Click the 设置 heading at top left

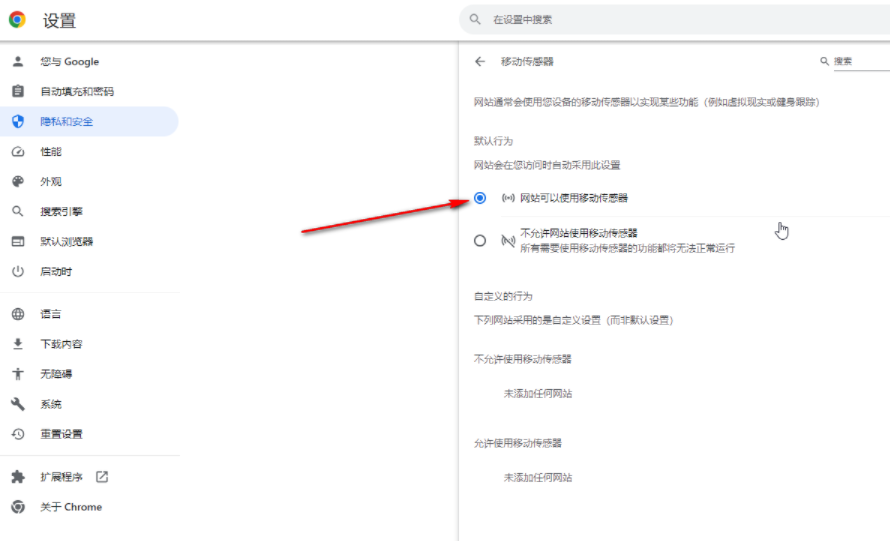point(59,20)
